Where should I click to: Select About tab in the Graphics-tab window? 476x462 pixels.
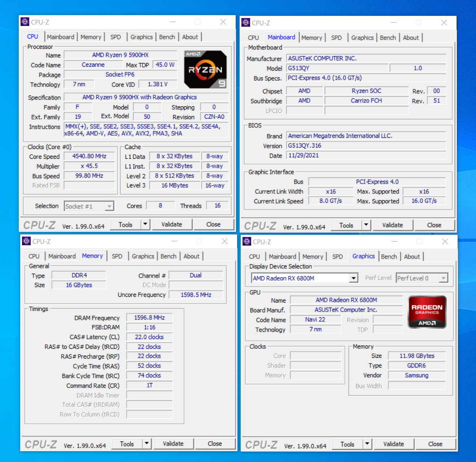pyautogui.click(x=412, y=256)
